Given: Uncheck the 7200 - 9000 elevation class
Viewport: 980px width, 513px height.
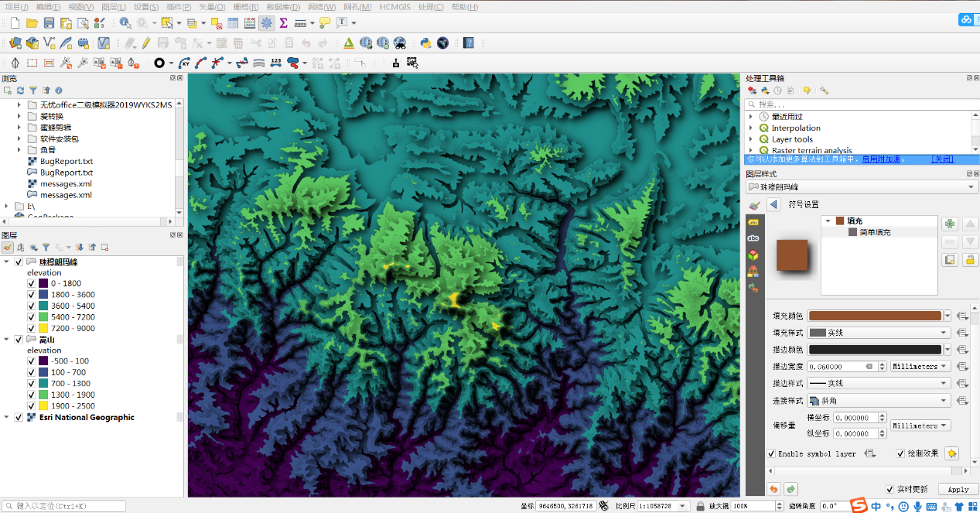Looking at the screenshot, I should point(31,328).
